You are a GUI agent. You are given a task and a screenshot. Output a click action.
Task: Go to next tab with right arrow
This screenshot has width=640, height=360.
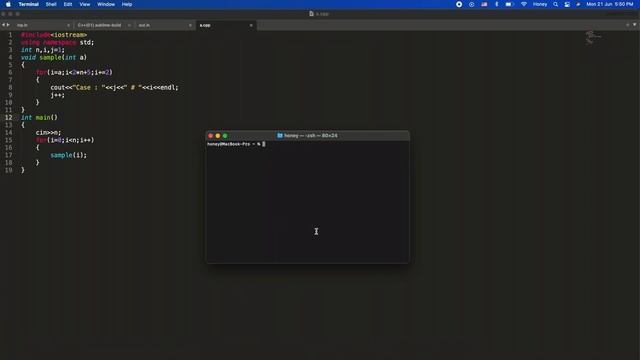click(x=8, y=25)
